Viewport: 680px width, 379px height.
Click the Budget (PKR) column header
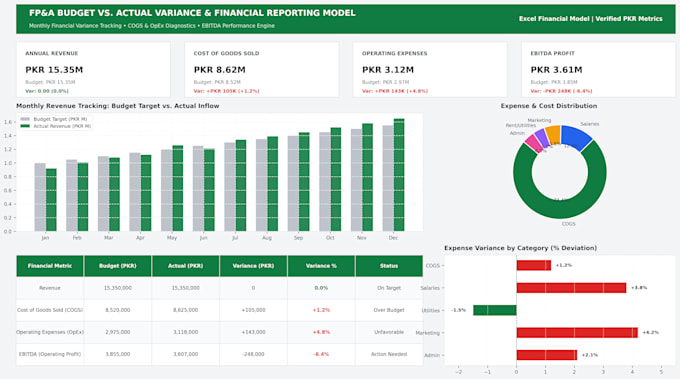(118, 266)
